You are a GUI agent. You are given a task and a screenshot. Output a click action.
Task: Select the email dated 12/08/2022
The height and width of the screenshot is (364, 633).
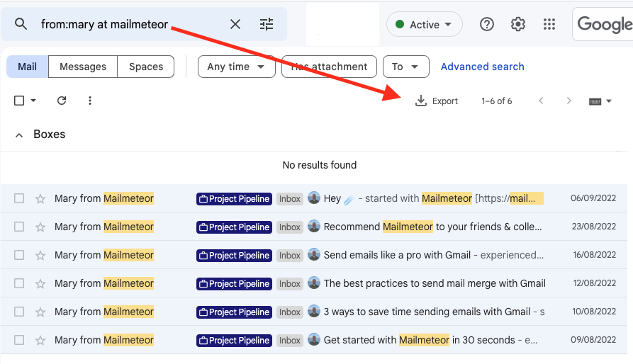[19, 283]
